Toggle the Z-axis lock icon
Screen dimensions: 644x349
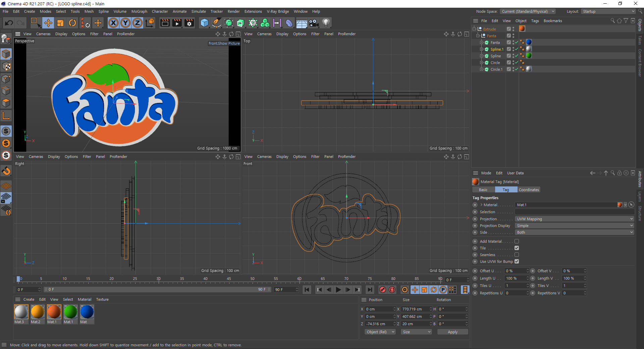(x=138, y=23)
